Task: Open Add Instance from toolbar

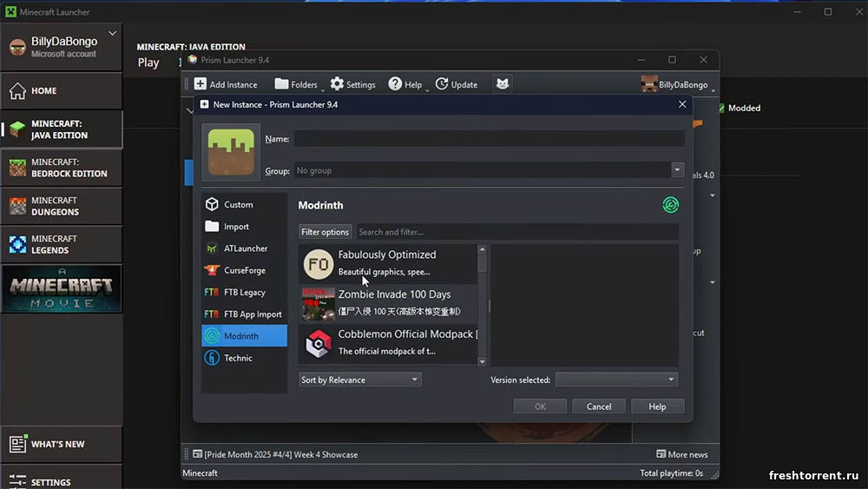Action: (x=226, y=84)
